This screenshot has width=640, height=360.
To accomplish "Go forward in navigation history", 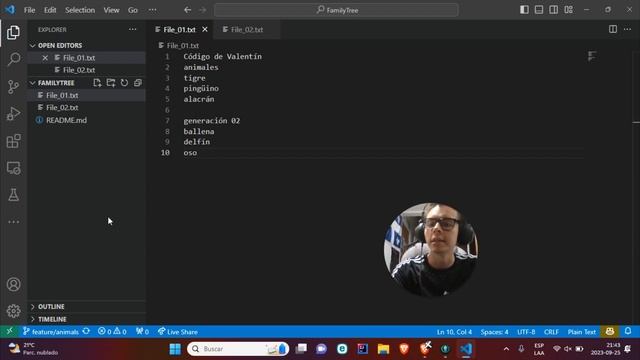I will 203,10.
